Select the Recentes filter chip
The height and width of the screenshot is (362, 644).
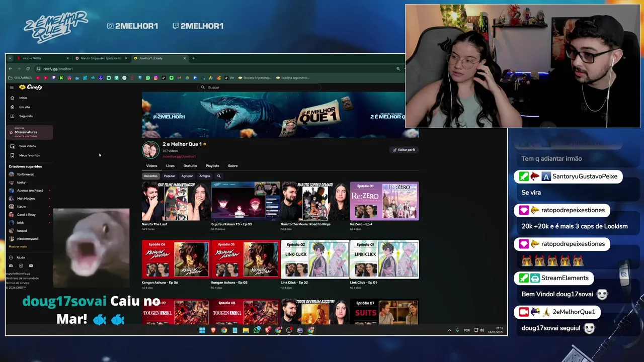pos(151,176)
